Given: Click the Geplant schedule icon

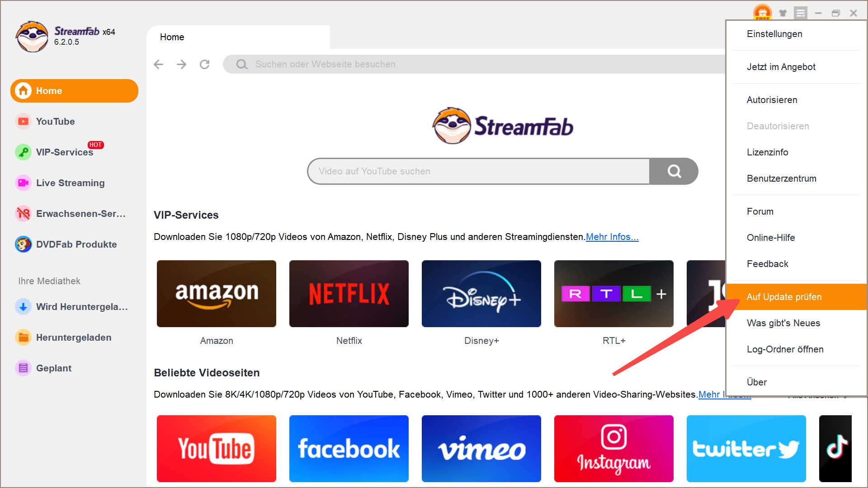Looking at the screenshot, I should point(23,368).
